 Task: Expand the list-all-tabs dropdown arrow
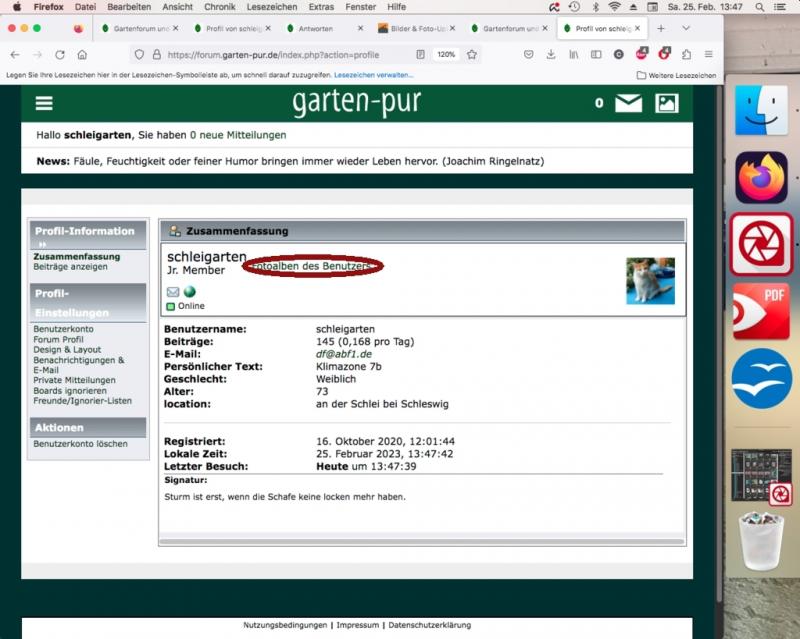tap(686, 29)
